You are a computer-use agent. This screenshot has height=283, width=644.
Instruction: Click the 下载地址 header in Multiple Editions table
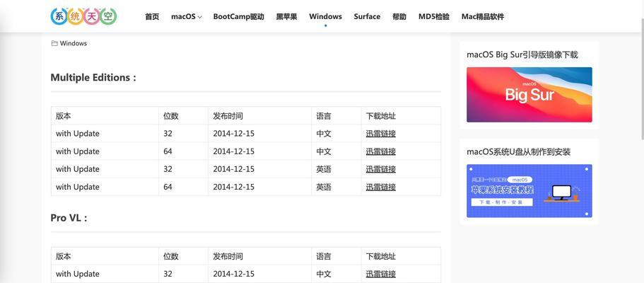click(x=381, y=116)
